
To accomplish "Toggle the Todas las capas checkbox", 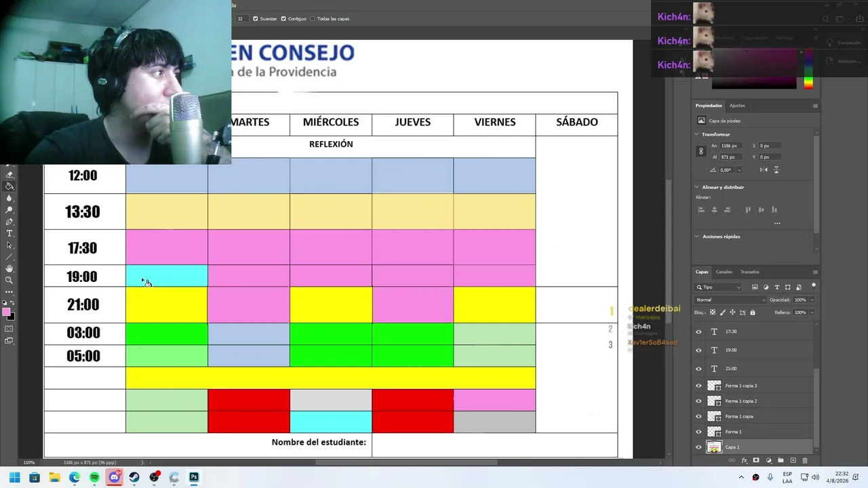I will pyautogui.click(x=313, y=19).
